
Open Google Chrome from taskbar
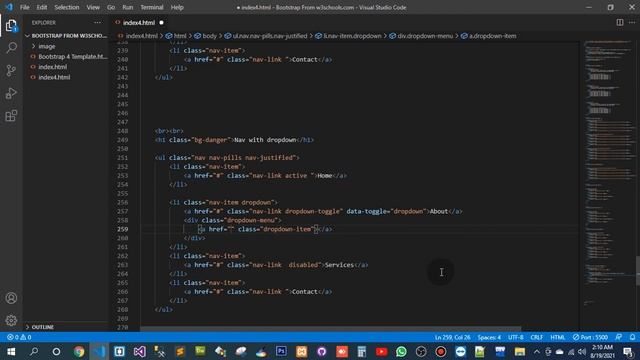79,351
